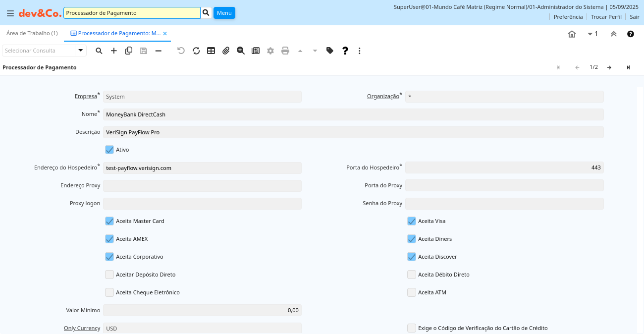Click the Refresh icon in toolbar
This screenshot has width=644, height=334.
(196, 51)
